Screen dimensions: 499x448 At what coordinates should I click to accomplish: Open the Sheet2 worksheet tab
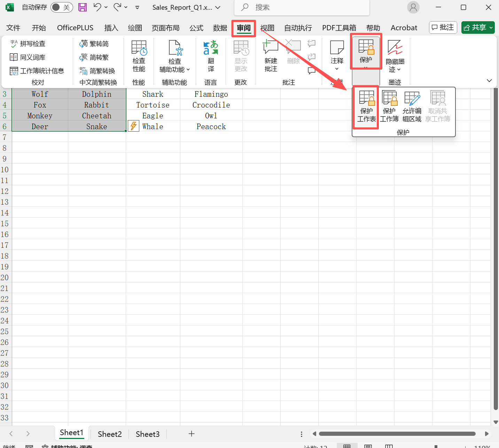click(x=110, y=434)
